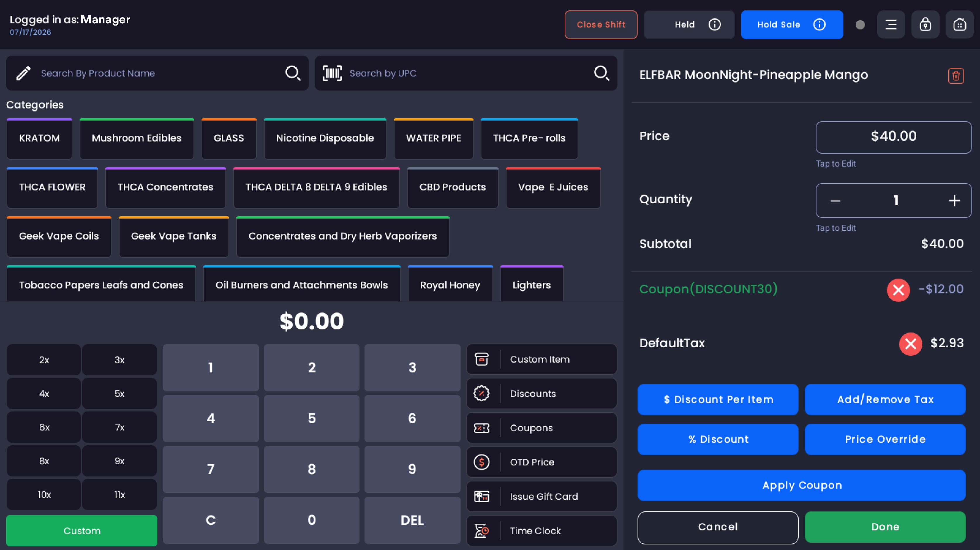Remove the DISCOUNT30 coupon with red X
This screenshot has width=980, height=550.
[898, 290]
